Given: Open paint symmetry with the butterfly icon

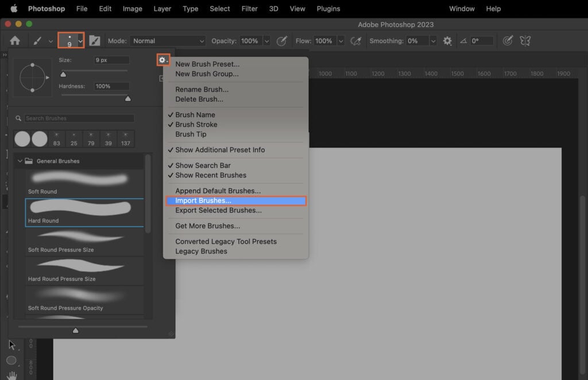Looking at the screenshot, I should [525, 41].
